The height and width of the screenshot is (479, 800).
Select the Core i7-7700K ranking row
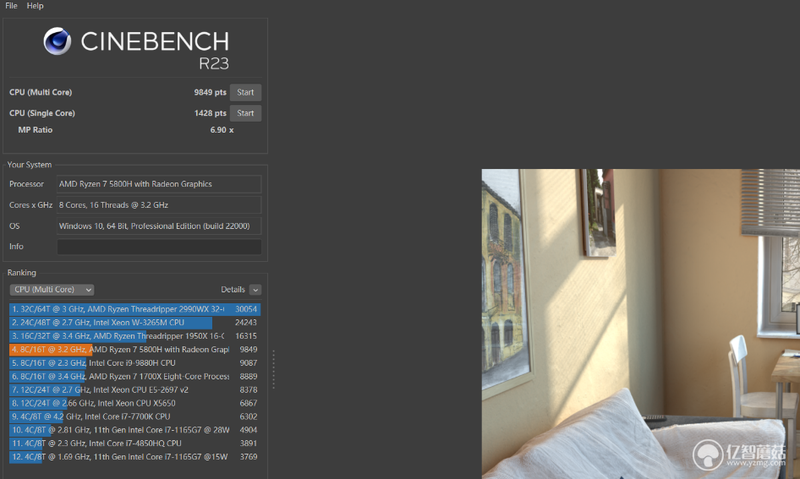point(135,417)
